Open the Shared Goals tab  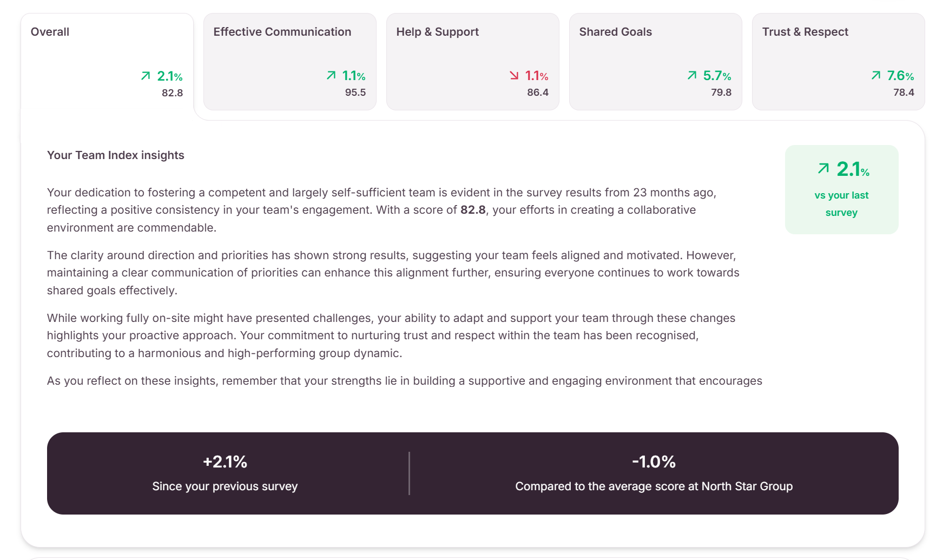pyautogui.click(x=656, y=62)
